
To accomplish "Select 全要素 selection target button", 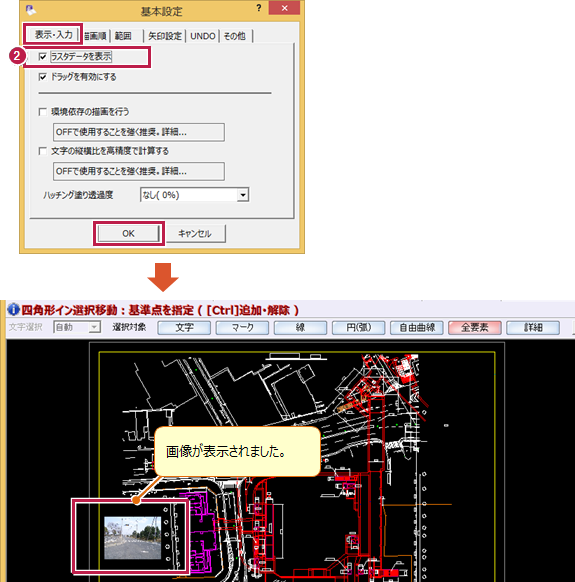I will click(475, 327).
